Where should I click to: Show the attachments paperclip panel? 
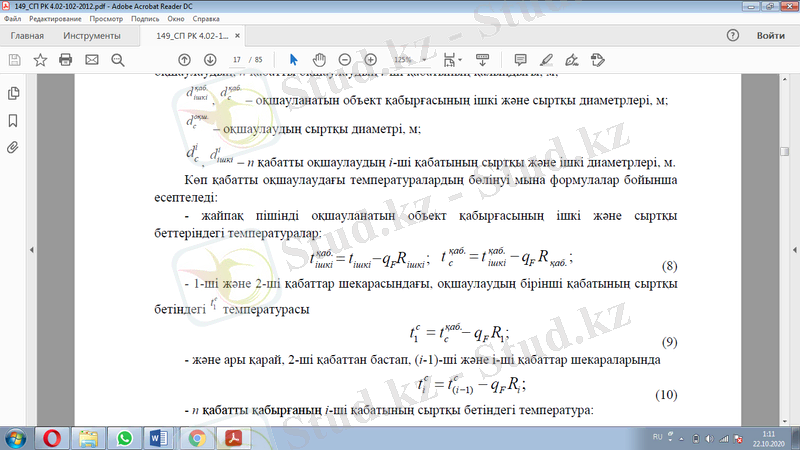coord(13,147)
